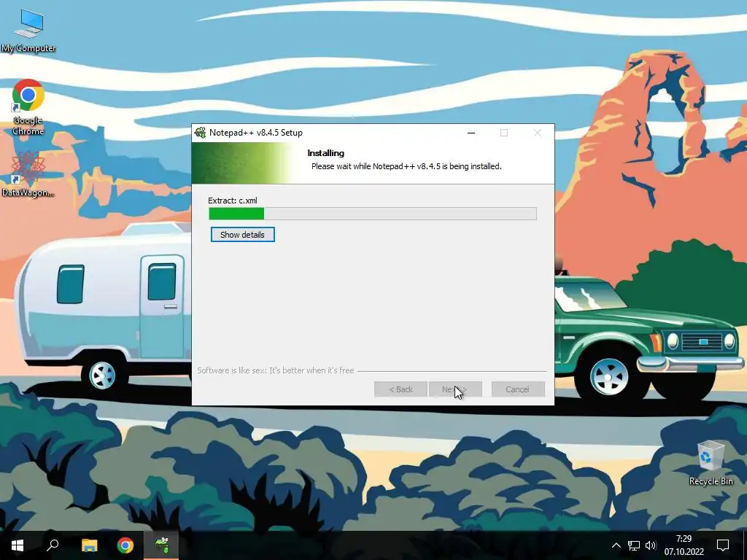Minimize the Notepad++ Setup window
747x560 pixels.
coord(471,133)
